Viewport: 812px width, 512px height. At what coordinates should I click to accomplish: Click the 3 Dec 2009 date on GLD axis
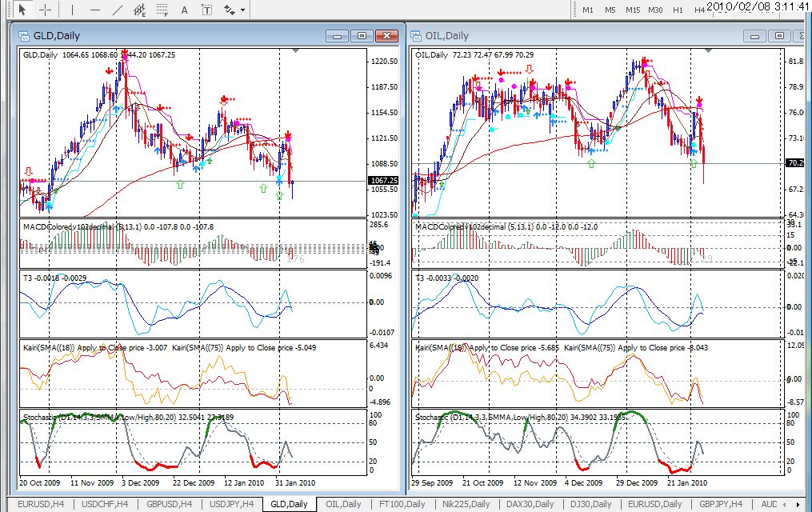pyautogui.click(x=140, y=482)
